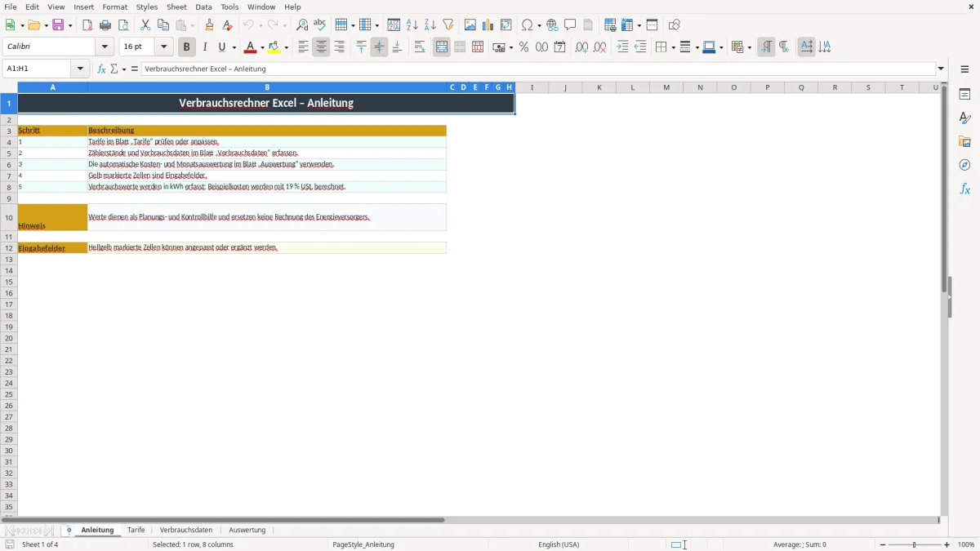Open the sidebar Functions panel icon
980x551 pixels.
pos(964,189)
